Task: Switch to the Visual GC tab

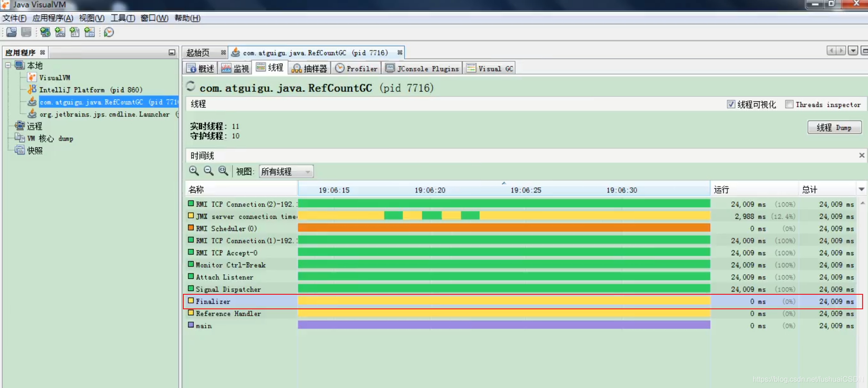Action: click(x=490, y=68)
